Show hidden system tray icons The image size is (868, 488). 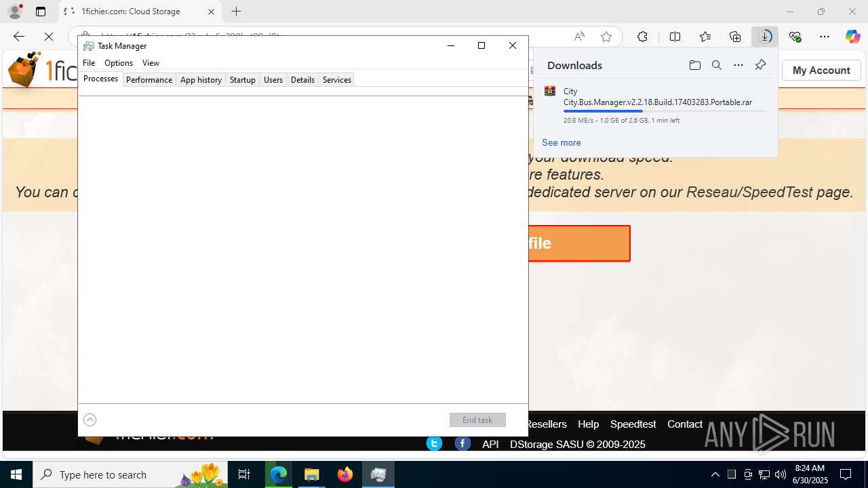coord(715,474)
